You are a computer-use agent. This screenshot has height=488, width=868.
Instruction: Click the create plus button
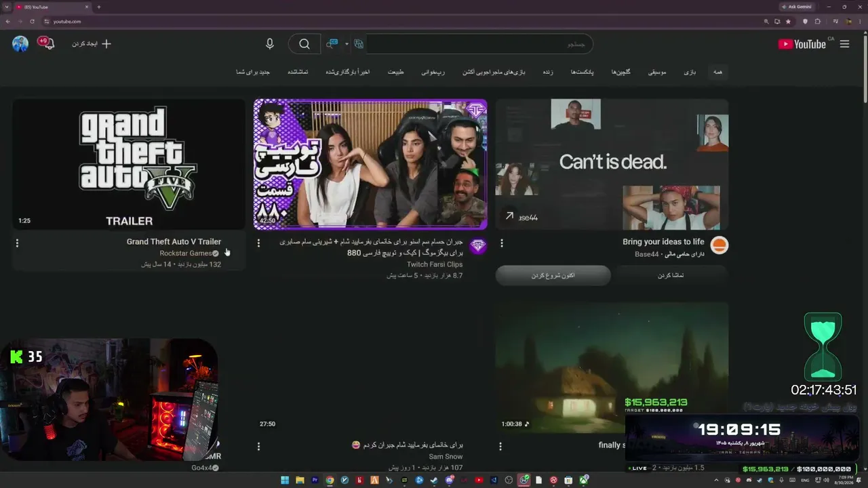106,44
